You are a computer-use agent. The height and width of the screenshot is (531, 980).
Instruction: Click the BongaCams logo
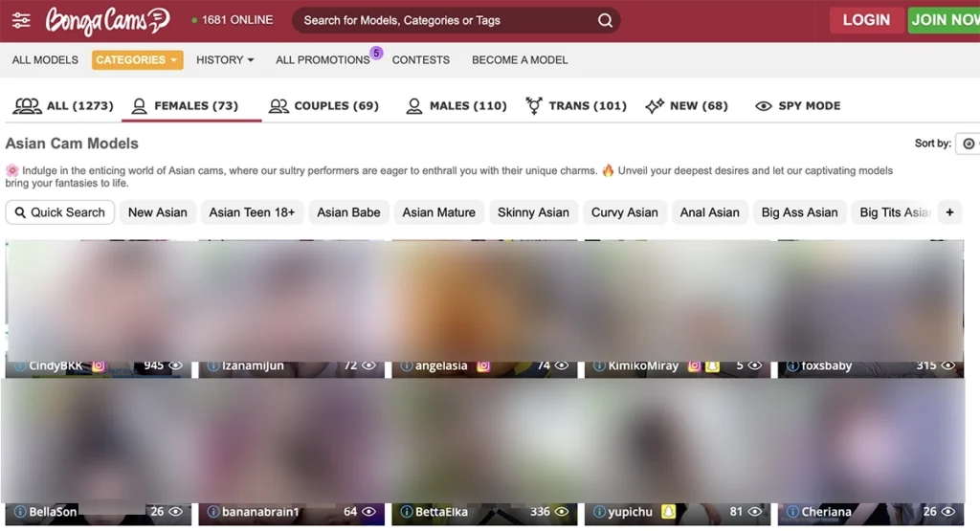[107, 21]
